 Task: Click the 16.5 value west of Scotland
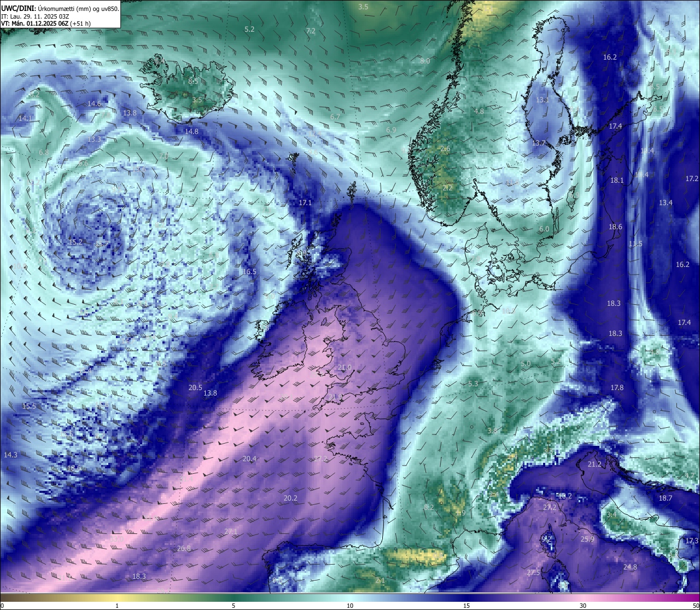tap(249, 271)
